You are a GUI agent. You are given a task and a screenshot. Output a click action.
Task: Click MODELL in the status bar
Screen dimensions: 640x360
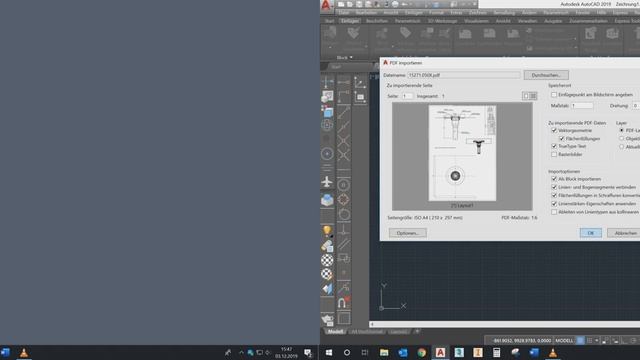564,340
